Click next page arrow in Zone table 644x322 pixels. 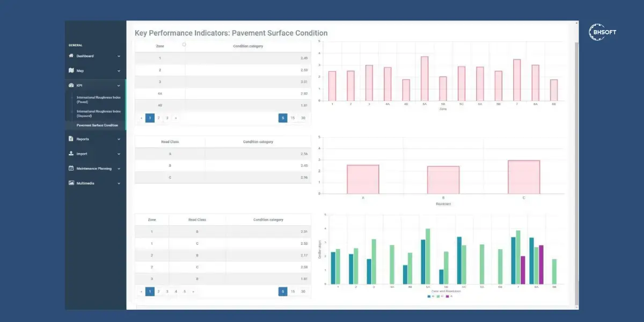(175, 118)
